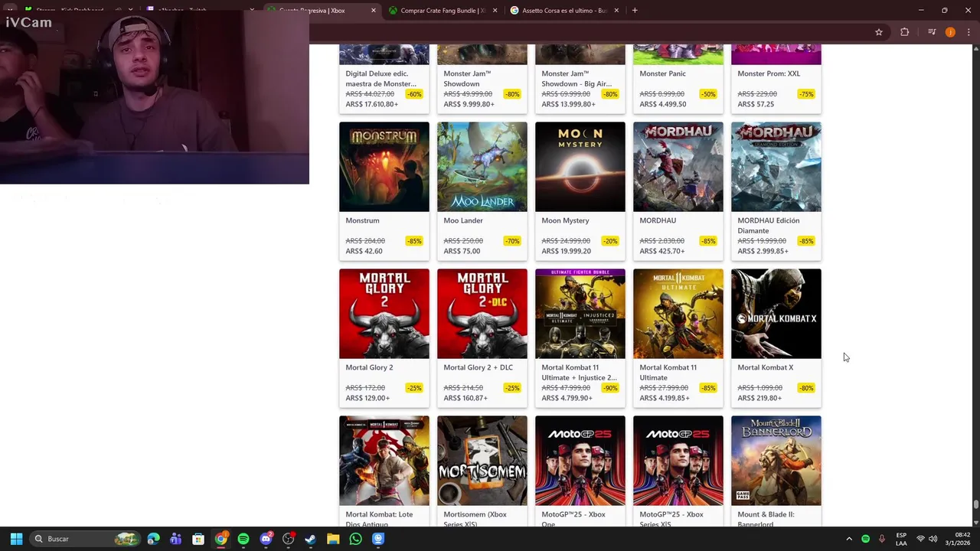Click the Moon Mystery -20% badge
This screenshot has width=980, height=551.
(x=610, y=241)
